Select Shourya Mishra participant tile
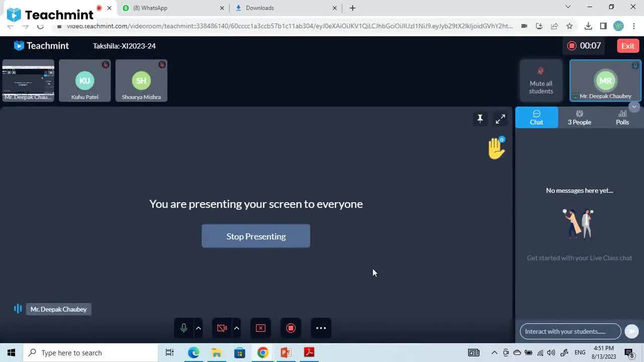 pyautogui.click(x=141, y=81)
